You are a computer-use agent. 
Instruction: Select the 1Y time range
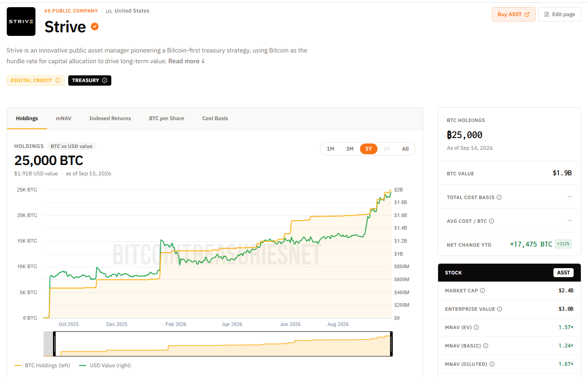point(369,149)
